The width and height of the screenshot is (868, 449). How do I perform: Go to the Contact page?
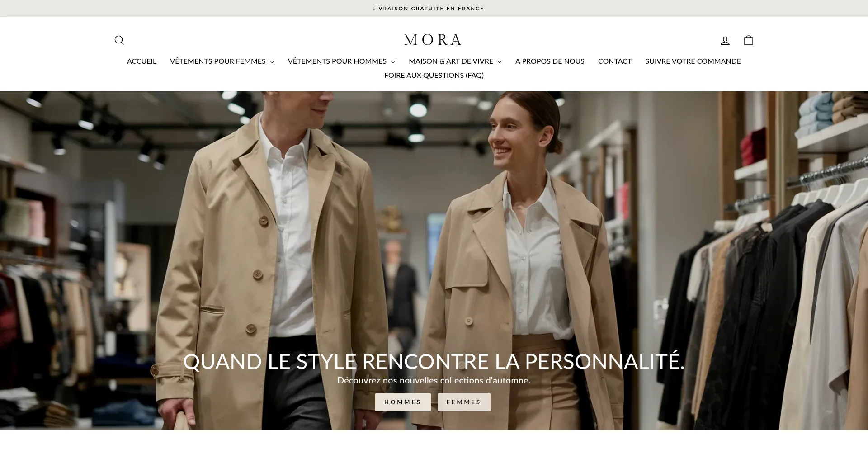tap(615, 61)
